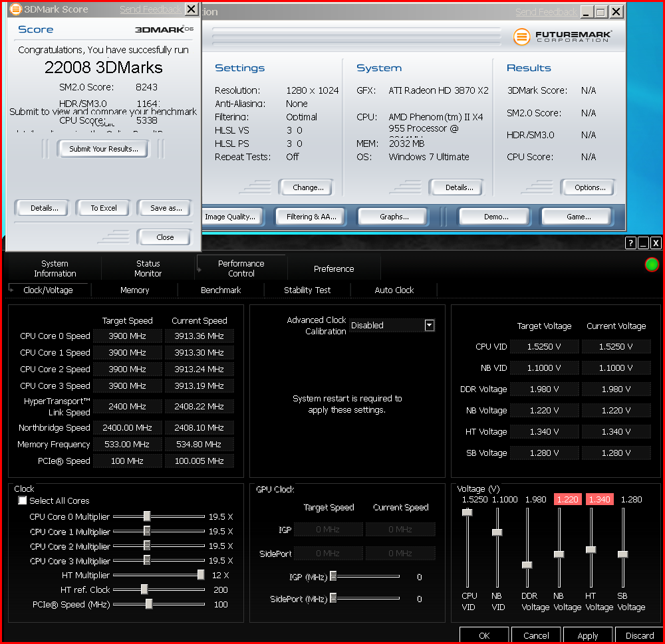The image size is (665, 644).
Task: Minimize the AMD OverDrive window
Action: (643, 243)
